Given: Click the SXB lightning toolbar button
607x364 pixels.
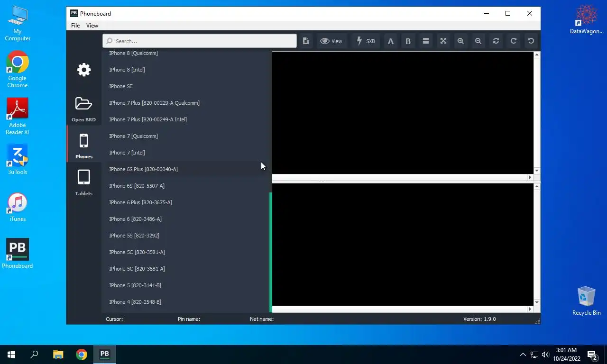Looking at the screenshot, I should [365, 41].
